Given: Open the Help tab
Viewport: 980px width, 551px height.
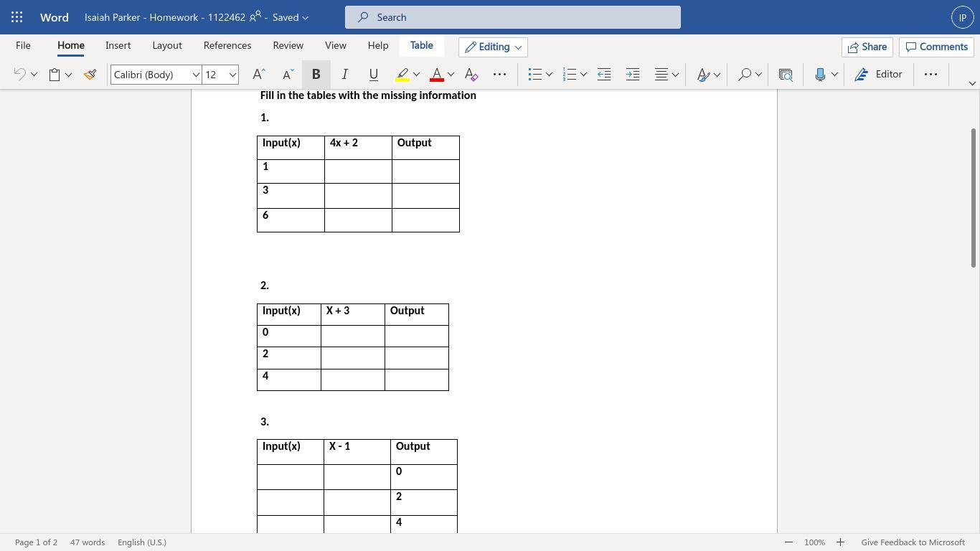Looking at the screenshot, I should 378,45.
